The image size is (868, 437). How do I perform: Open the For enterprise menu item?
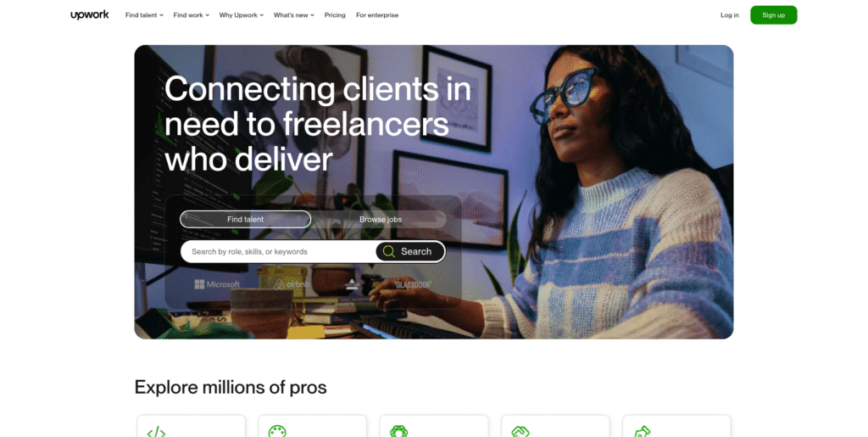377,15
